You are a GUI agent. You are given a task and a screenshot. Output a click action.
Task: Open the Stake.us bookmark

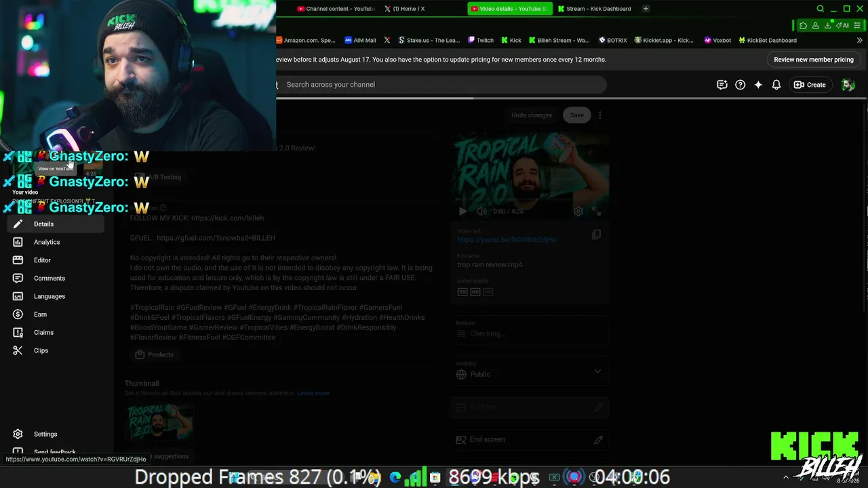(x=429, y=40)
